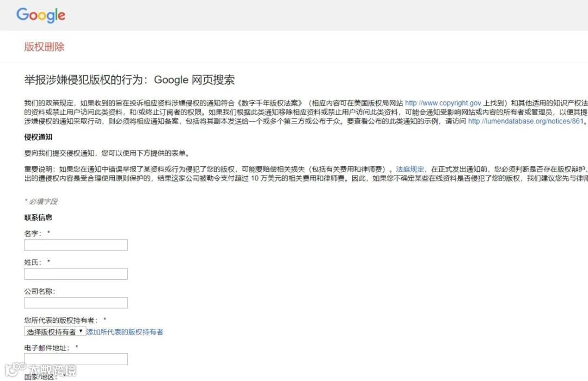This screenshot has height=381, width=588.
Task: Click the 要向我们提交侵权通知 sentence
Action: point(107,153)
